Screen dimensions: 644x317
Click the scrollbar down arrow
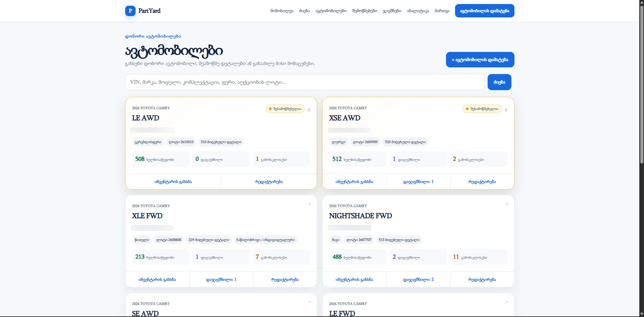coord(642,314)
